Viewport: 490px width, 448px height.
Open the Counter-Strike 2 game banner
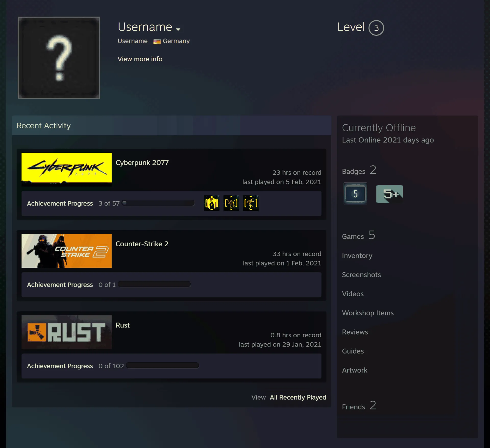coord(67,251)
